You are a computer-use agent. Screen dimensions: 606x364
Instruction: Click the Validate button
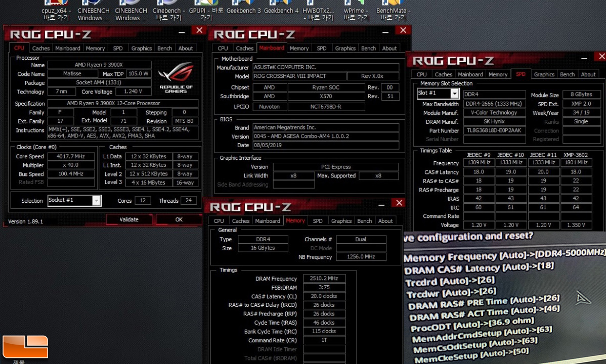128,219
